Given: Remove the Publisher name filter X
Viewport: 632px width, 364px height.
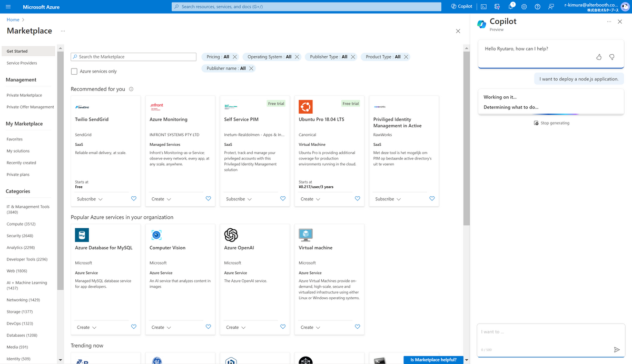Looking at the screenshot, I should (251, 68).
